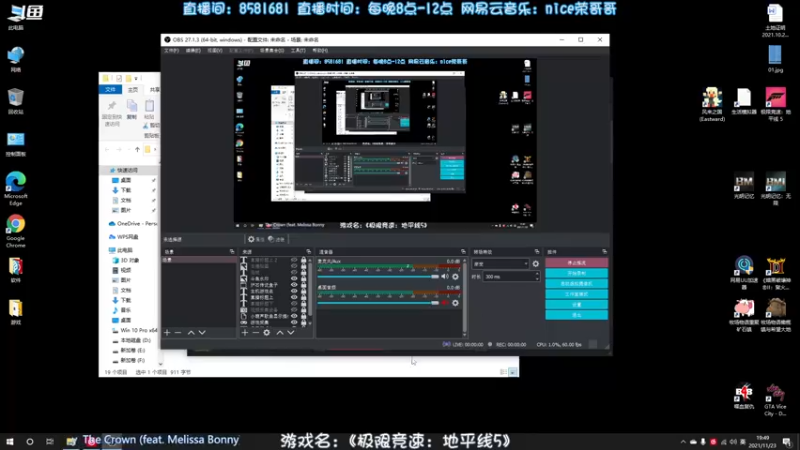Open OBS 设置 settings button
Viewport: 800px width, 450px height.
point(577,305)
